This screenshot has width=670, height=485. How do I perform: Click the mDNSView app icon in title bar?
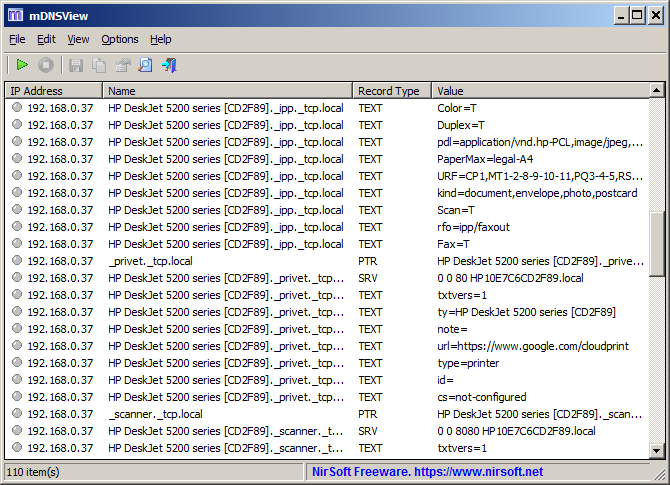16,16
